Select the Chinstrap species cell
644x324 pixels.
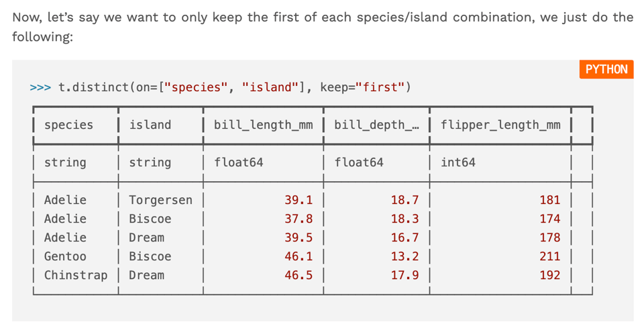[76, 275]
